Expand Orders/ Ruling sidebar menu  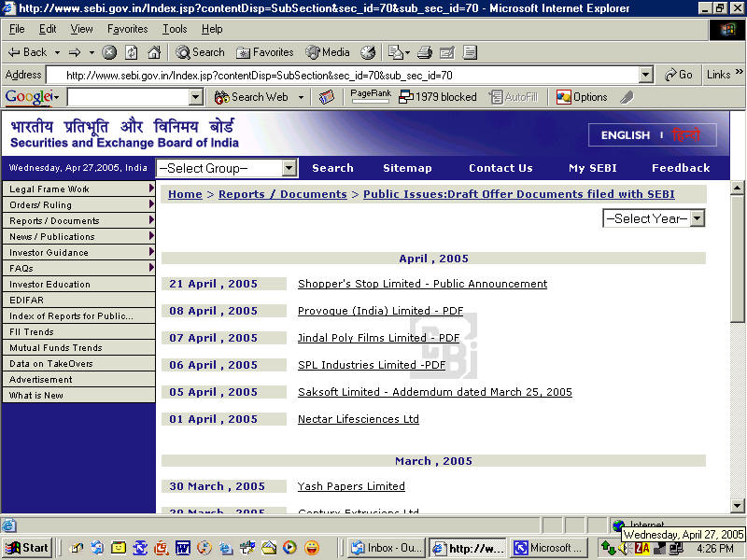[x=78, y=204]
